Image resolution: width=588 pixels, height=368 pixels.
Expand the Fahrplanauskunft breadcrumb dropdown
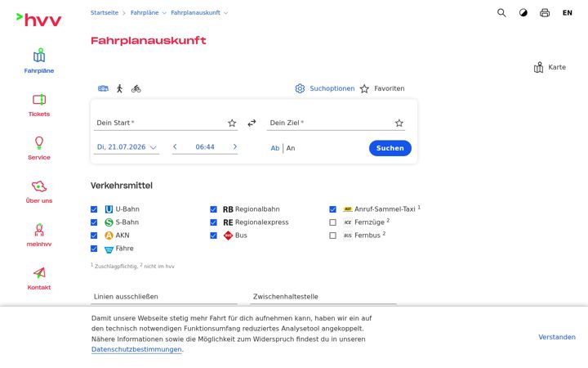point(225,13)
